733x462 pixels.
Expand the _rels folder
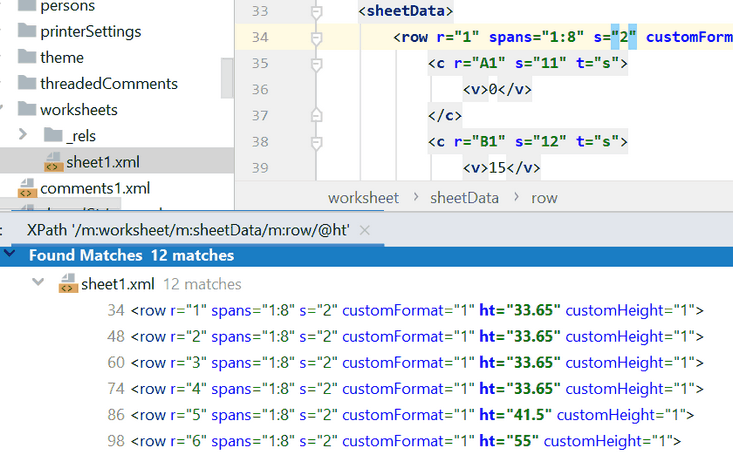[x=24, y=135]
